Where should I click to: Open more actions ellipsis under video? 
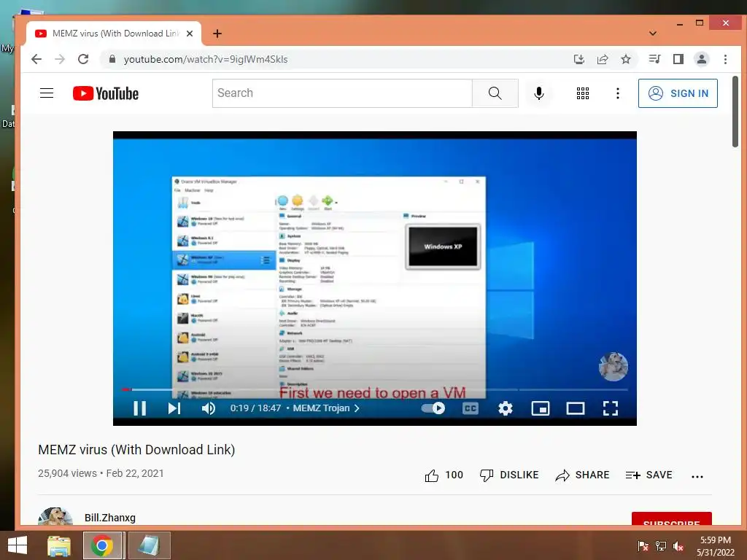[697, 475]
